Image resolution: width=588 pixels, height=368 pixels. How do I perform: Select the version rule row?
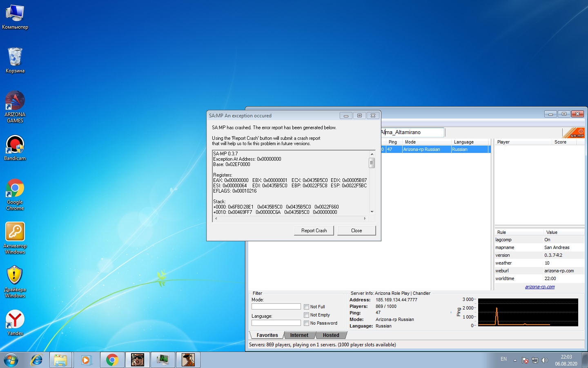539,255
